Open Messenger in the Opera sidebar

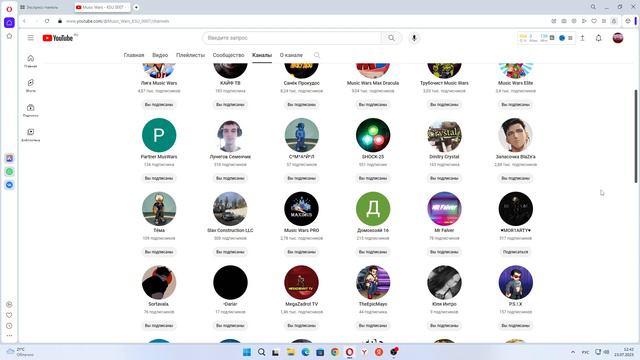[x=9, y=185]
